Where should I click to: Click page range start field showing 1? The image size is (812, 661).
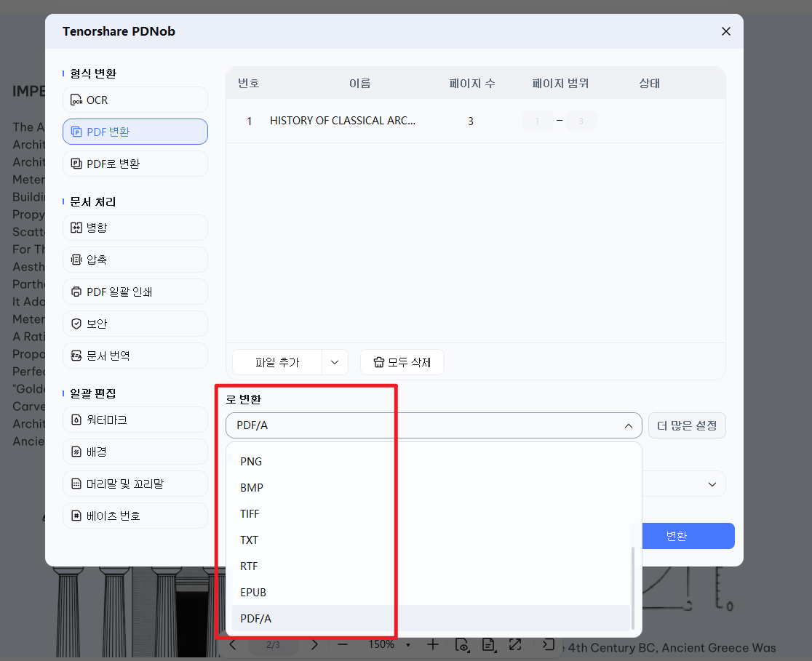(x=538, y=121)
